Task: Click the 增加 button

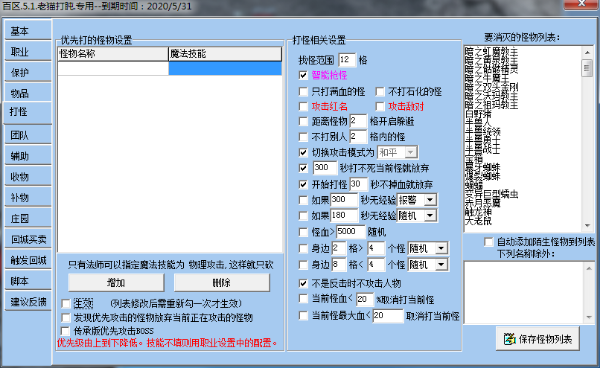Action: point(116,283)
